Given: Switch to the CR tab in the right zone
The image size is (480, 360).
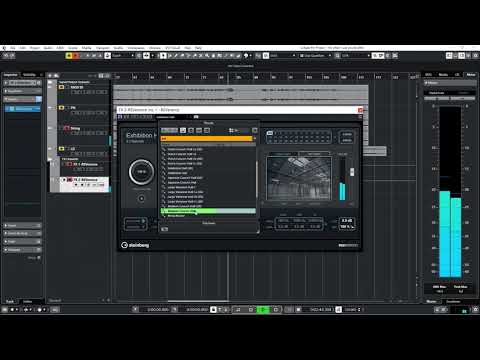Looking at the screenshot, I should click(x=457, y=75).
